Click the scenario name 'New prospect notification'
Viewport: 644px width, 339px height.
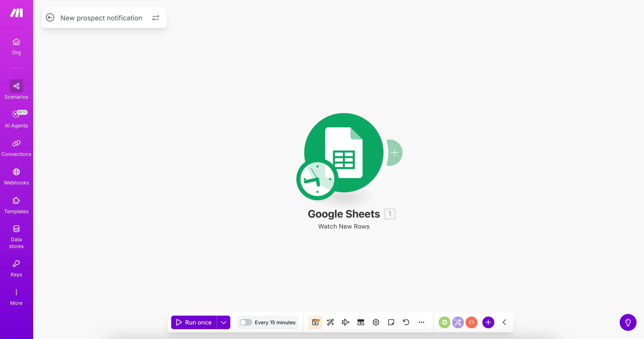point(101,18)
